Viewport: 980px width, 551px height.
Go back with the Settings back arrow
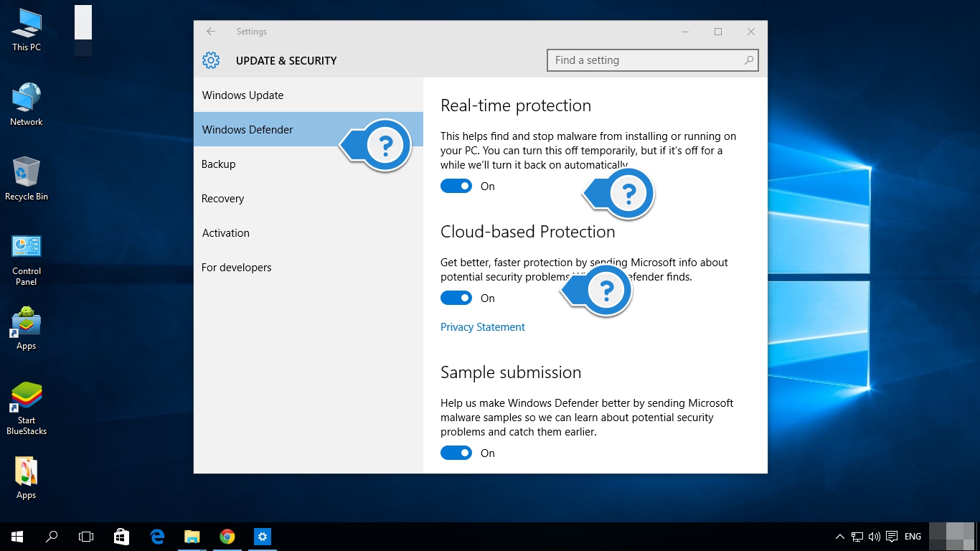tap(211, 32)
